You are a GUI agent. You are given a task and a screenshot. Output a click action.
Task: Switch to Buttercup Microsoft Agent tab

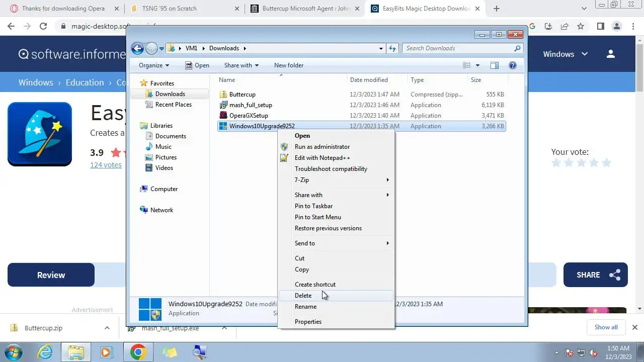point(305,9)
